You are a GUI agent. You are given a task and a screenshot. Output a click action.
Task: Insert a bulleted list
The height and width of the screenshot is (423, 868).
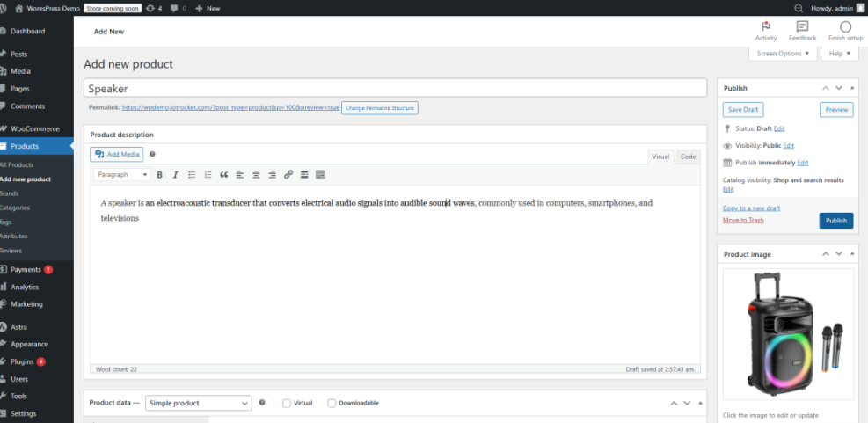(x=192, y=175)
